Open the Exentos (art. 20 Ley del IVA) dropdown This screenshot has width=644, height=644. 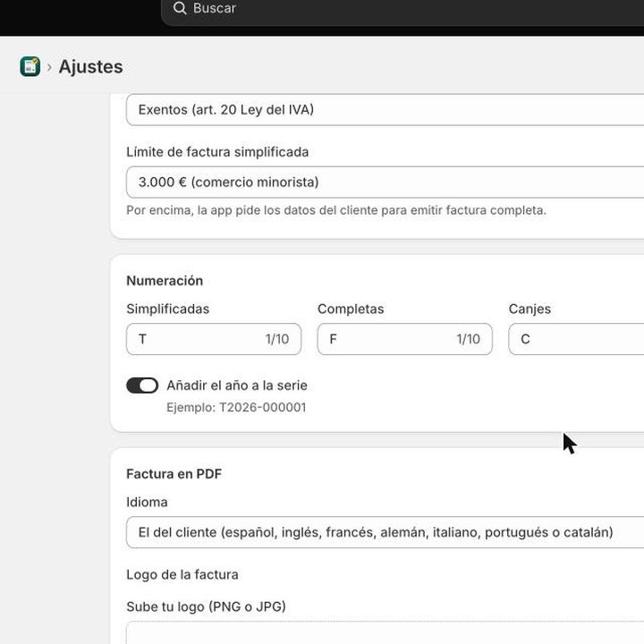385,110
